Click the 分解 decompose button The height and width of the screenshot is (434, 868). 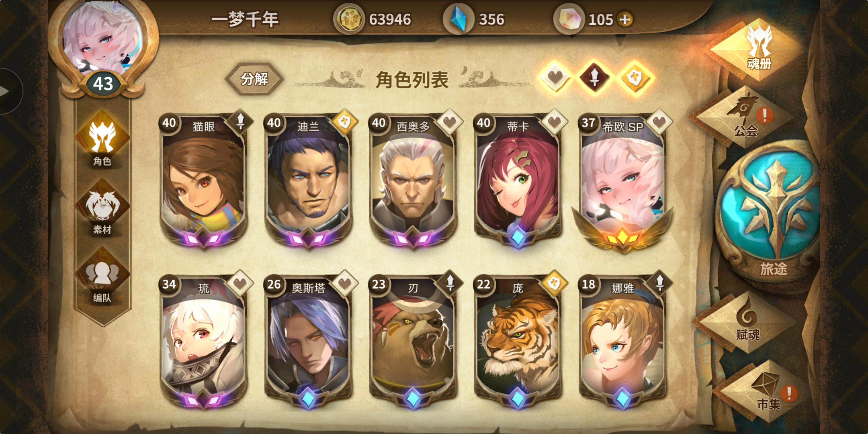254,79
